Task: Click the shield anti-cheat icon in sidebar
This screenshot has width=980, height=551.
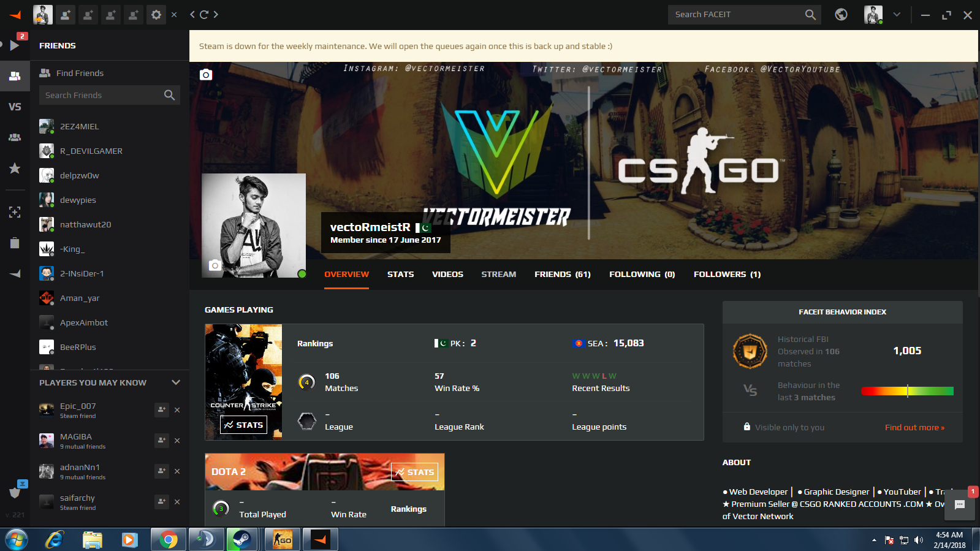Action: coord(15,492)
